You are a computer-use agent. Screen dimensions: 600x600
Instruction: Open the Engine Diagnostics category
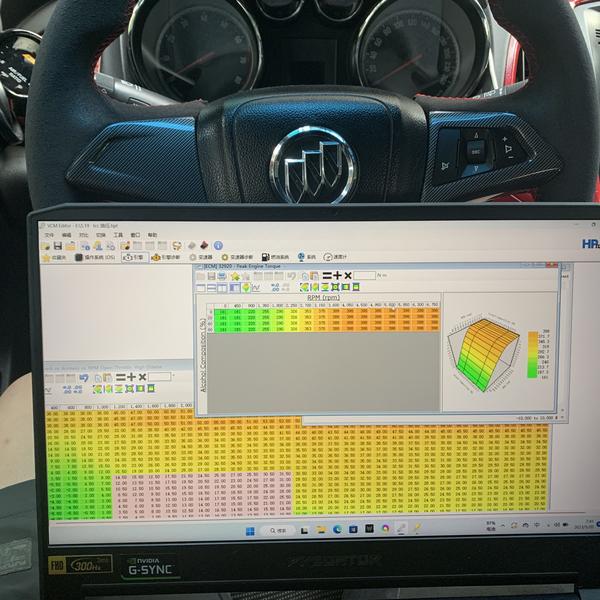pos(165,257)
